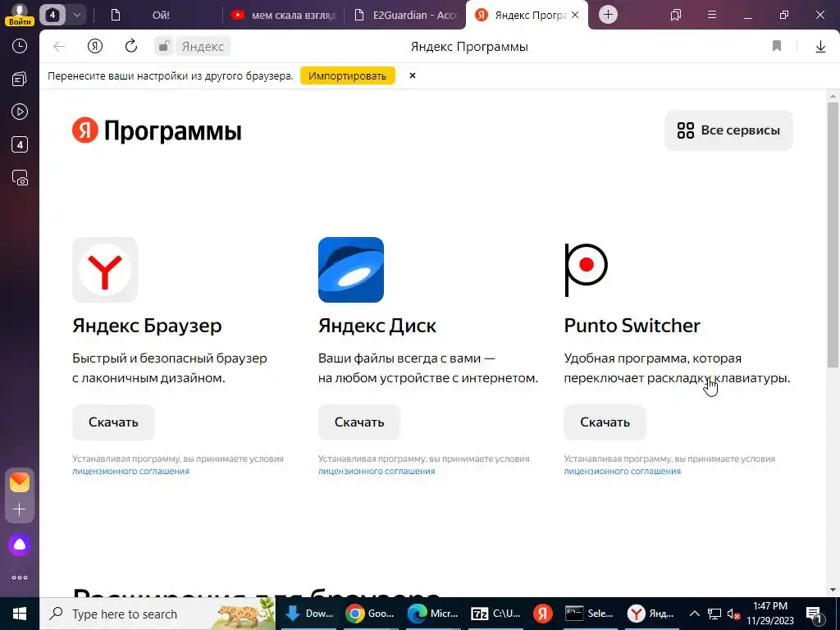The image size is (840, 630).
Task: Download Яндекс Диск with Скачать
Action: point(359,422)
